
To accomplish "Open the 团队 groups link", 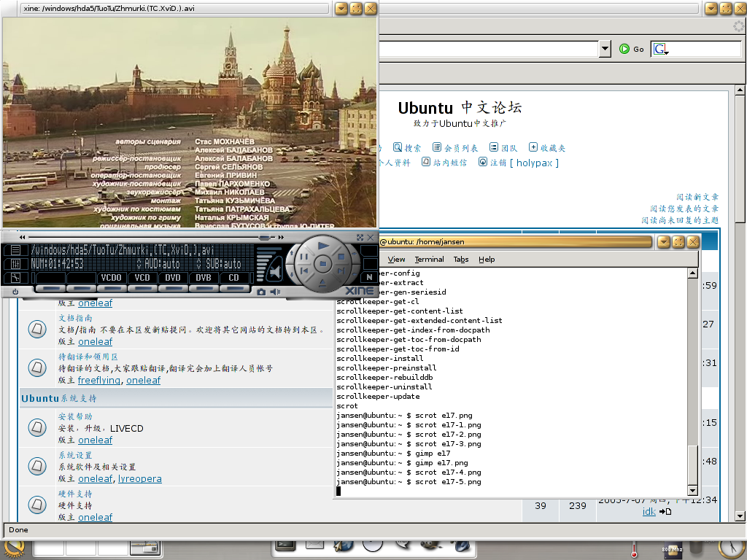I will click(503, 147).
